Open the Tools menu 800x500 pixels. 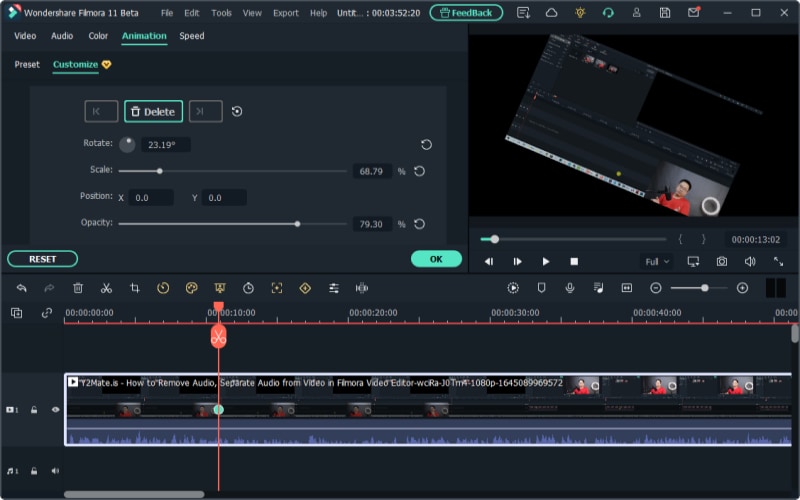[221, 13]
